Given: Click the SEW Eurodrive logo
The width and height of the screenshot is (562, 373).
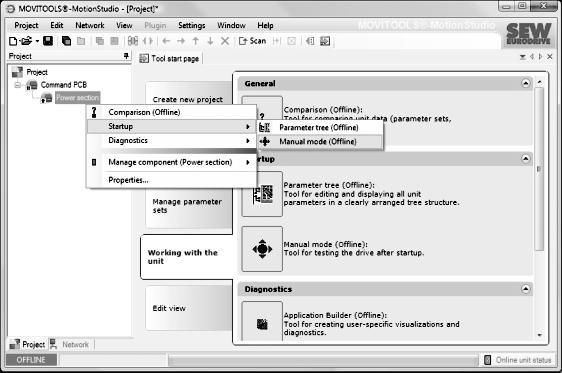Looking at the screenshot, I should (529, 34).
